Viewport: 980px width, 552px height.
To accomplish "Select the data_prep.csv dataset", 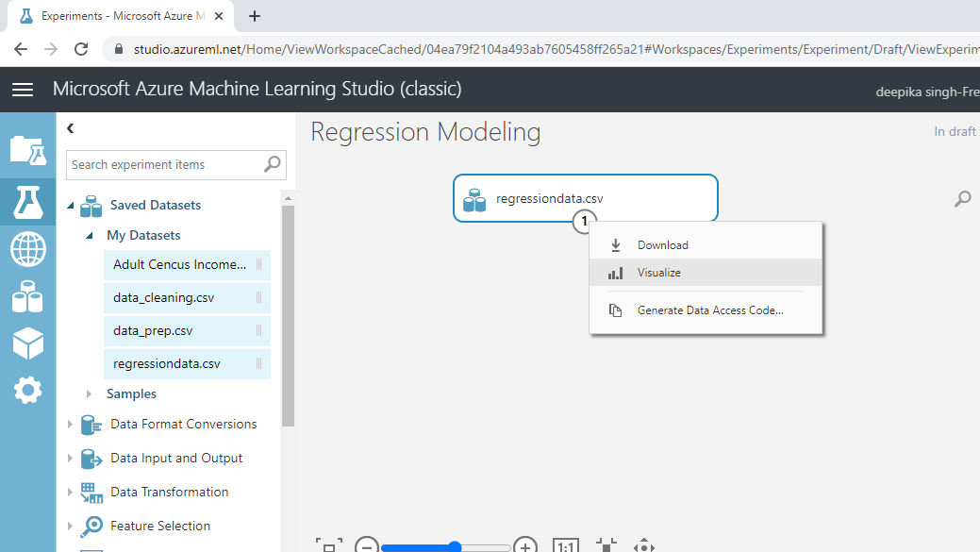I will coord(187,330).
